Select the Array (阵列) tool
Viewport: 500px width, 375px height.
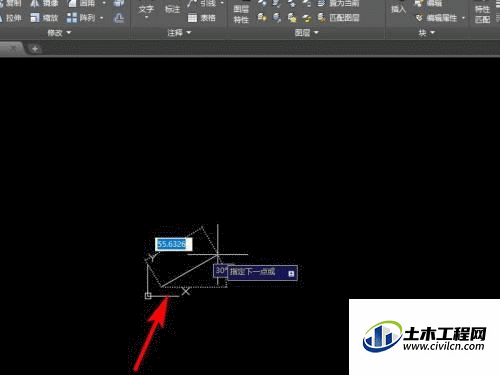(x=81, y=18)
